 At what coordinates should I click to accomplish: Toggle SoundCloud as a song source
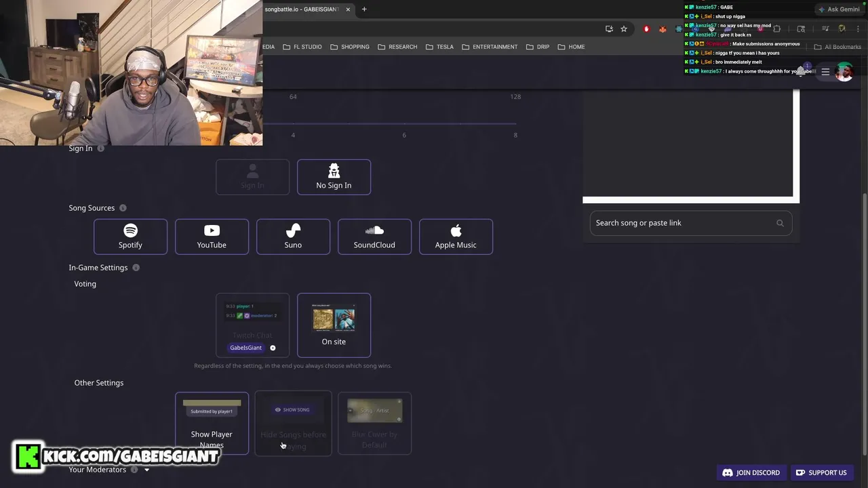coord(374,237)
